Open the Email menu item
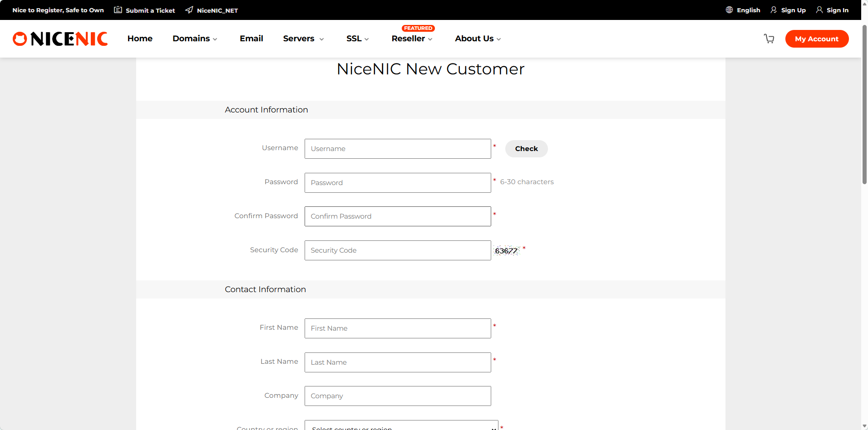Screen dimensions: 868x430 pos(251,39)
